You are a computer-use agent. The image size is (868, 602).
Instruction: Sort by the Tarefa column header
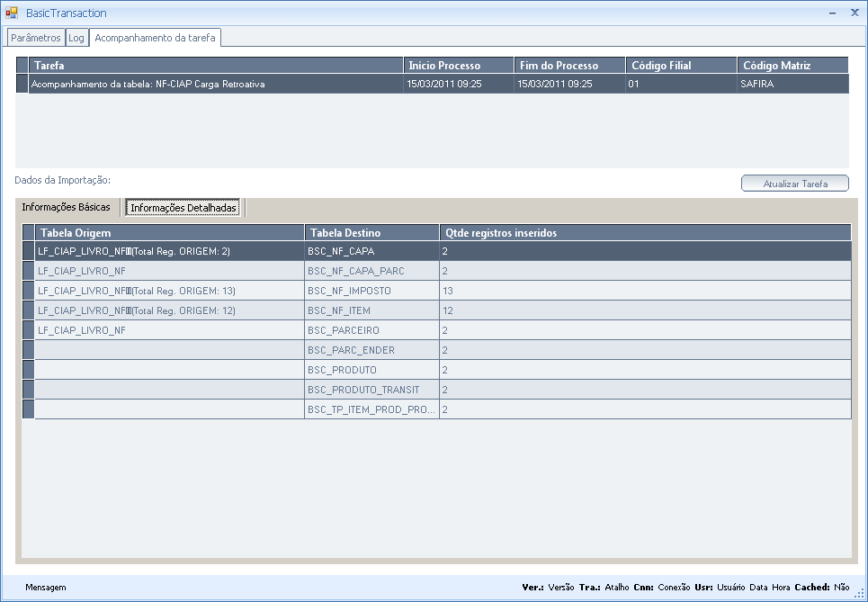point(216,66)
